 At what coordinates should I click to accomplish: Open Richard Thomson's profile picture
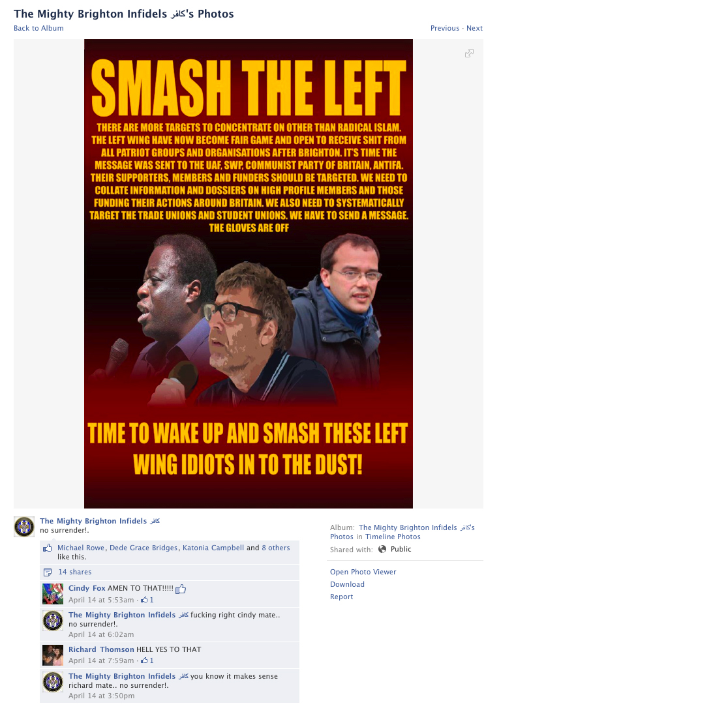coord(53,655)
